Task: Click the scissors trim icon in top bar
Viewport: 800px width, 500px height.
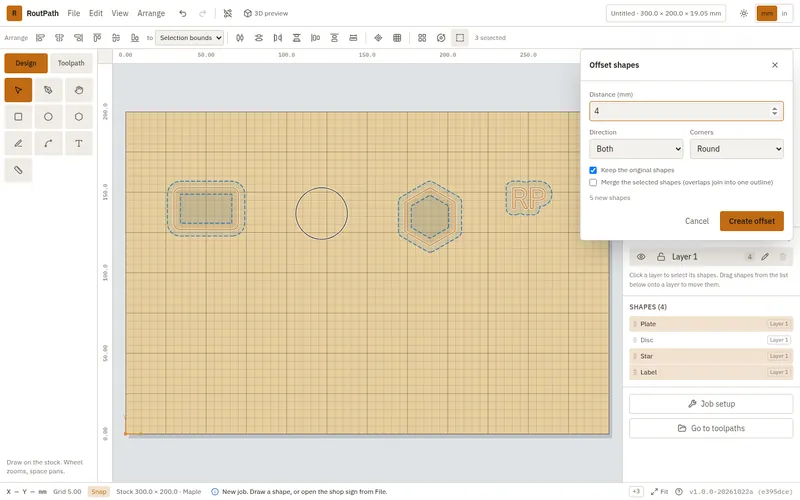Action: click(x=228, y=13)
